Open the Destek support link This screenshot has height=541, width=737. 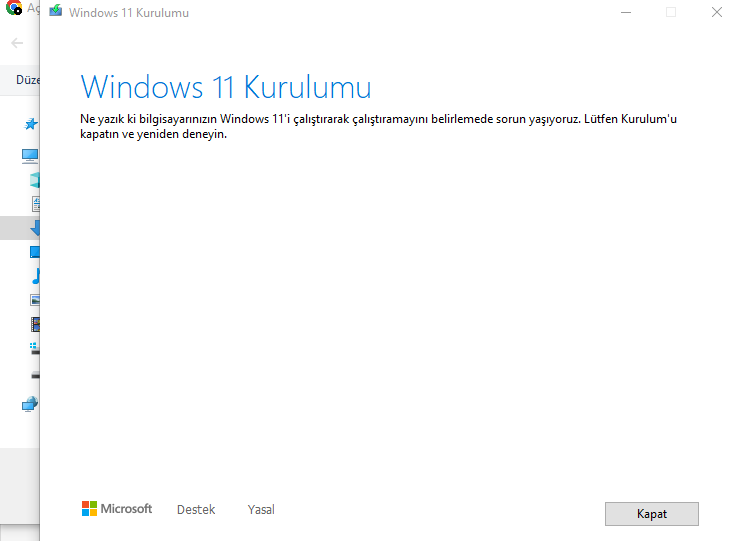pyautogui.click(x=196, y=510)
